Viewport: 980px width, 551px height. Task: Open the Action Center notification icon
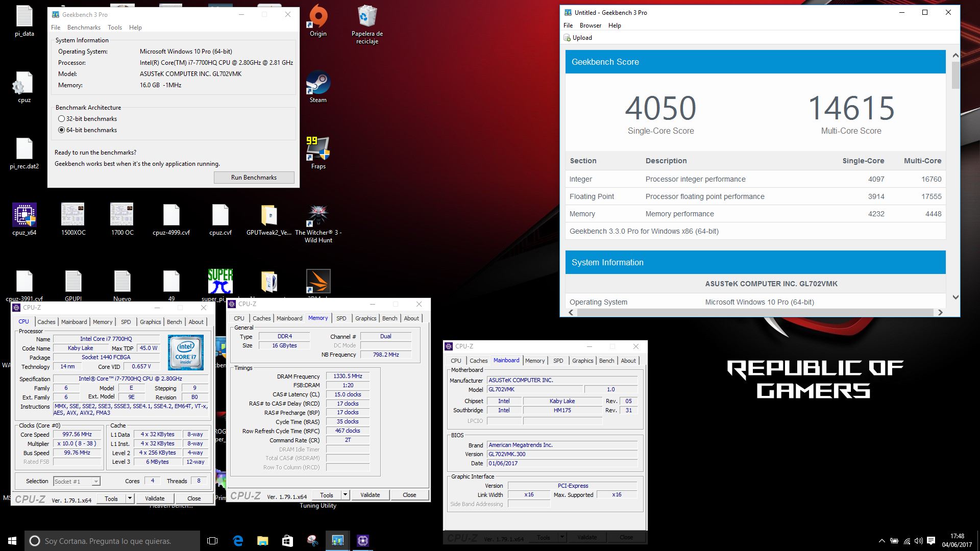pos(931,541)
